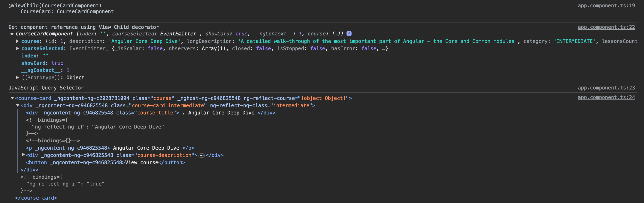Expand the course property
The image size is (644, 203).
[17, 41]
